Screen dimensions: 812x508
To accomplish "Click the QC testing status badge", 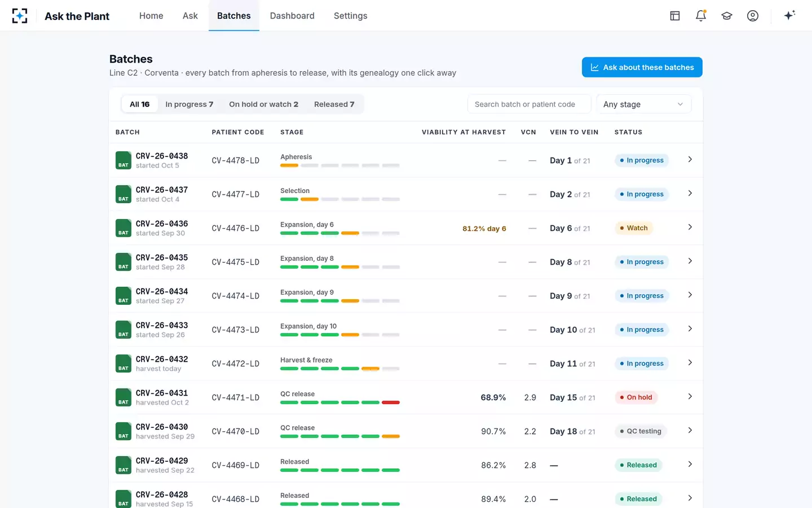I will pyautogui.click(x=641, y=431).
